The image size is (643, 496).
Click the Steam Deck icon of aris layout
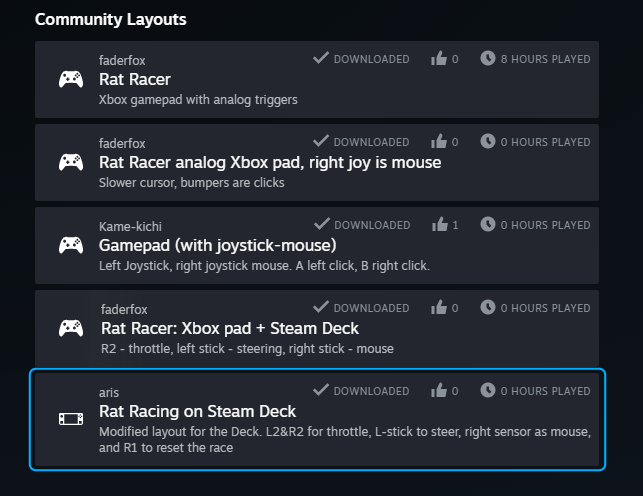[x=70, y=418]
